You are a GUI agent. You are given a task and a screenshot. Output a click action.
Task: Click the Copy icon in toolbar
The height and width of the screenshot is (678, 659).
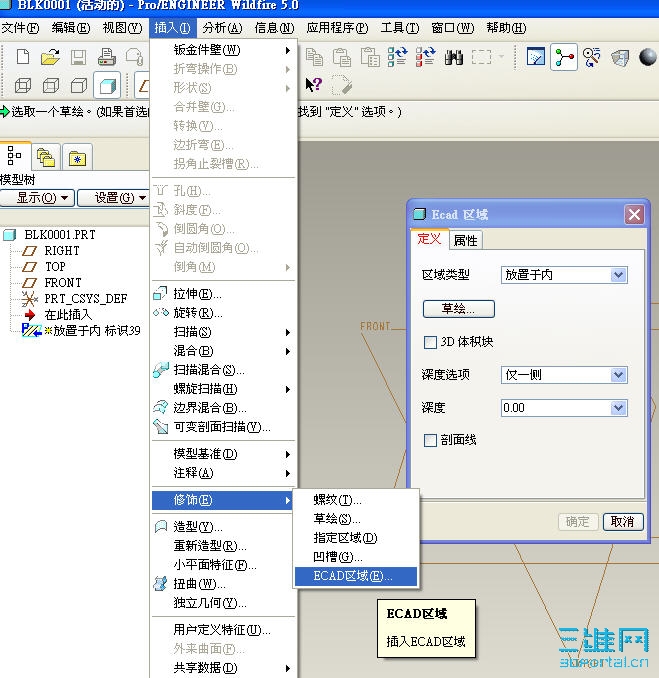point(314,57)
